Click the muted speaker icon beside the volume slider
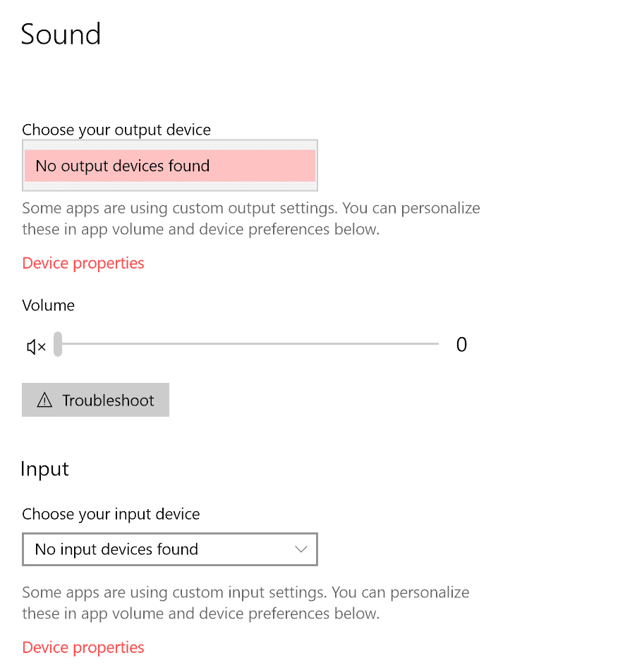625x672 pixels. pyautogui.click(x=35, y=346)
